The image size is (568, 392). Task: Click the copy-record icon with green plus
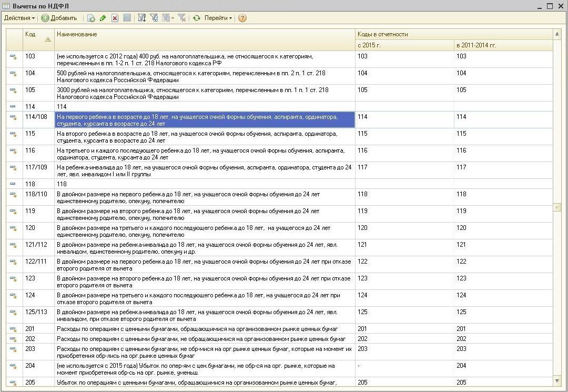coord(91,18)
